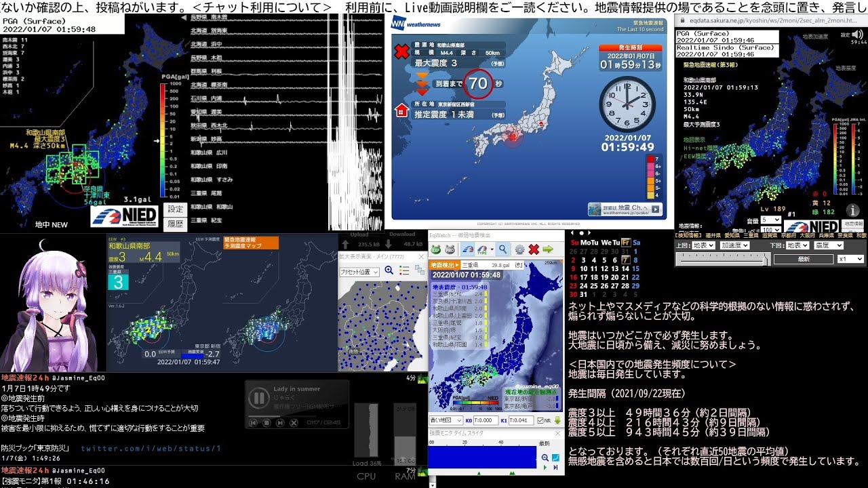Screen dimensions: 868x488
Task: Click the PRO icon in EqWatch toolbar
Action: [450, 249]
